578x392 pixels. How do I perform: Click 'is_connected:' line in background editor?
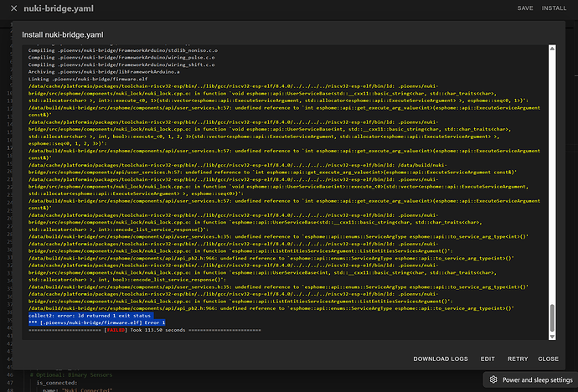click(57, 383)
